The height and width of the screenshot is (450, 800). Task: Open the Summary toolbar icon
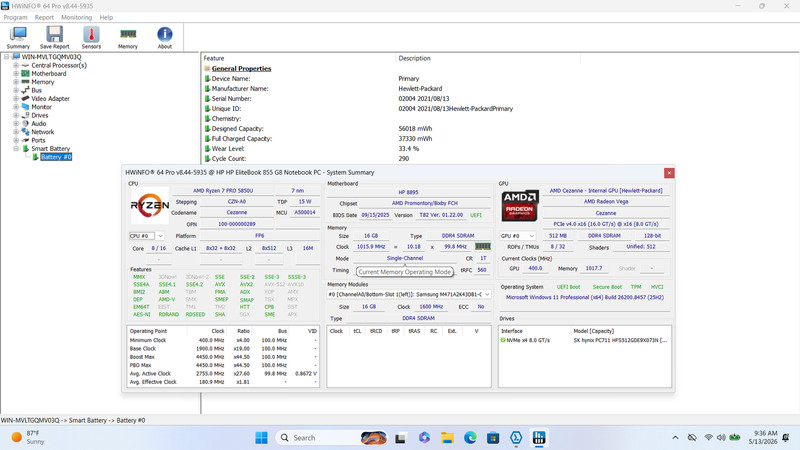point(18,38)
